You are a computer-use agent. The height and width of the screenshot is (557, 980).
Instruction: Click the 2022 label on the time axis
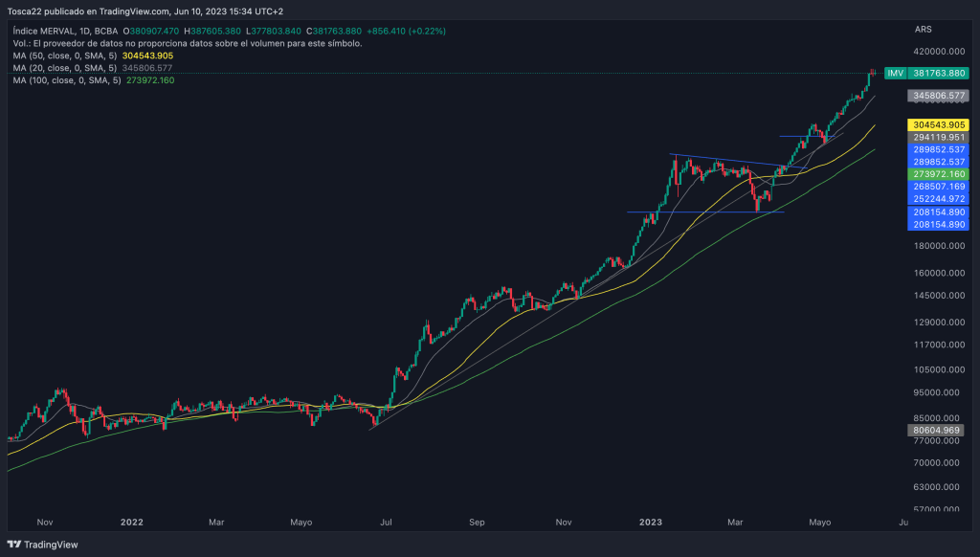point(131,523)
